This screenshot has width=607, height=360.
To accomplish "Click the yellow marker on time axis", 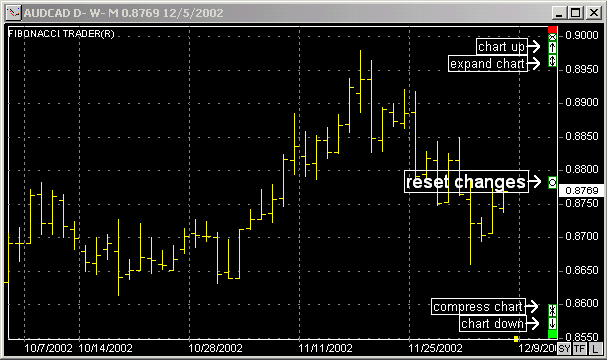I will coord(516,339).
